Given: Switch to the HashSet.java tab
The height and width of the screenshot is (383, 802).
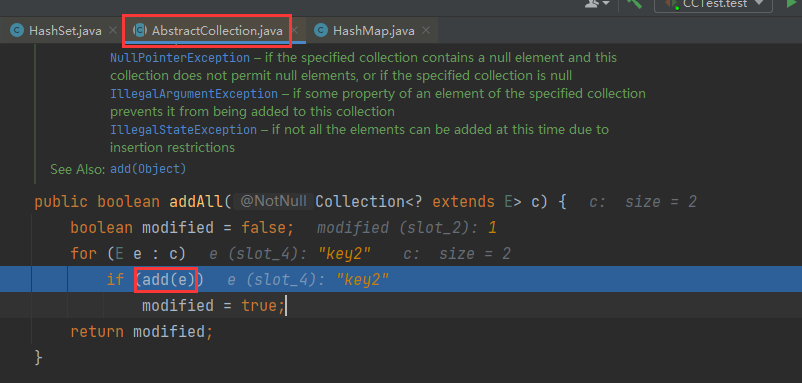Looking at the screenshot, I should click(65, 31).
